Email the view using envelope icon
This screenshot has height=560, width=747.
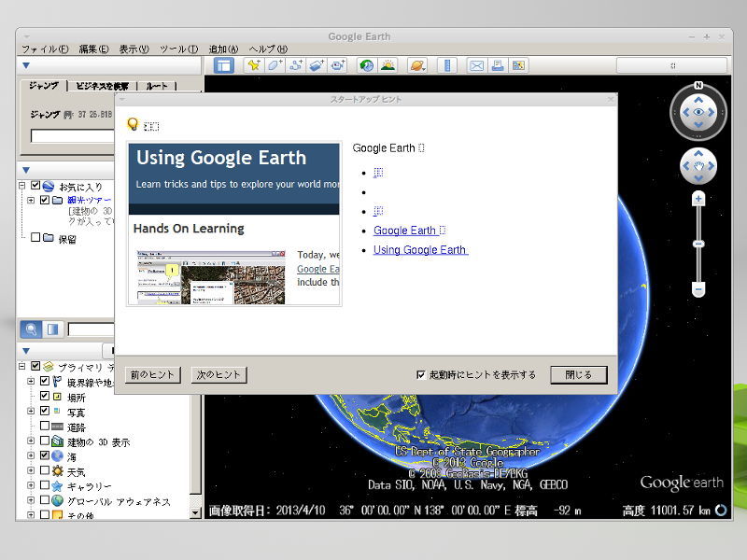click(x=476, y=65)
